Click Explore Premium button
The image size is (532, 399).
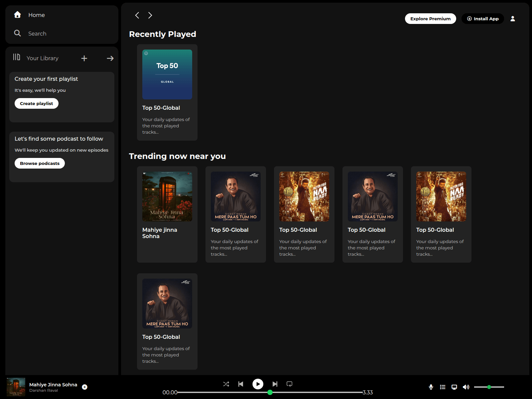tap(430, 19)
